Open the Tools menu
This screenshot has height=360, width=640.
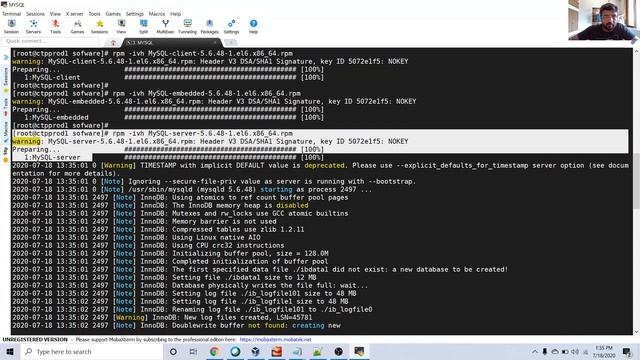[94, 14]
